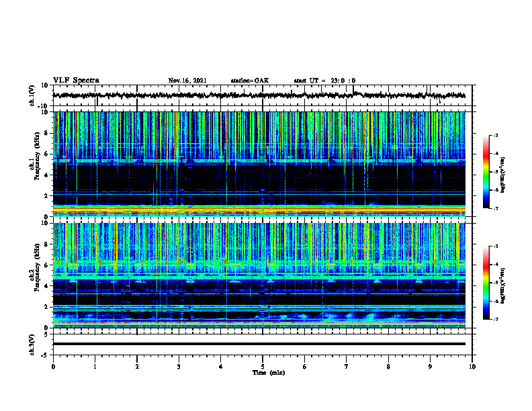The image size is (532, 411).
Task: Click inside the ch.1 spectrogram plot
Action: (259, 164)
